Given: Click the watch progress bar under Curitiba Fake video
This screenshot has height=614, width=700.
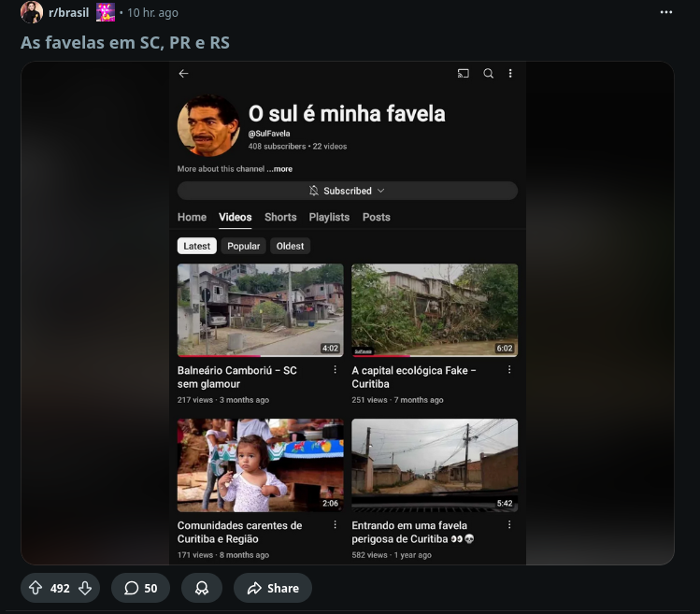Looking at the screenshot, I should click(x=435, y=356).
